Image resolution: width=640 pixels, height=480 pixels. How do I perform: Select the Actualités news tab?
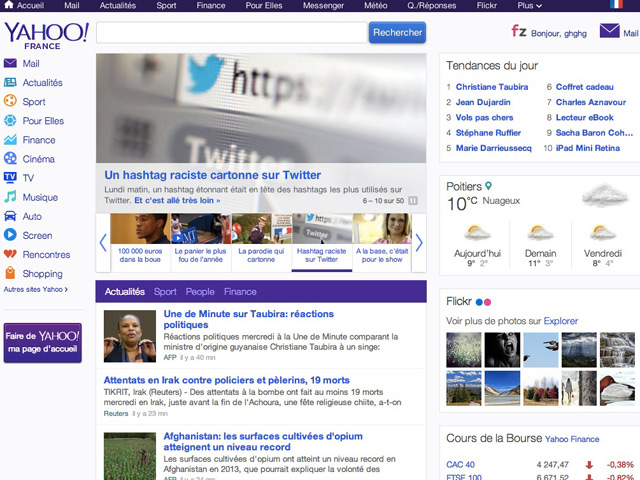tap(124, 291)
